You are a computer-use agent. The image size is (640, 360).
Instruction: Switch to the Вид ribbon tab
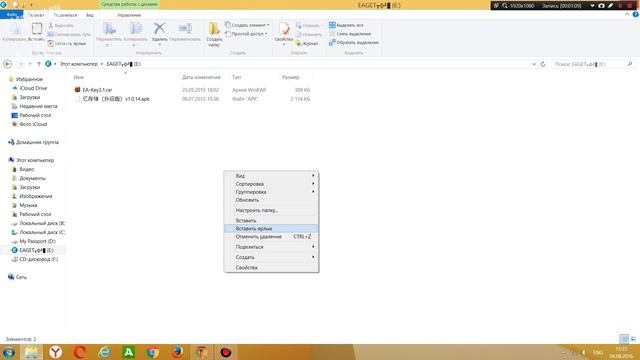(90, 15)
